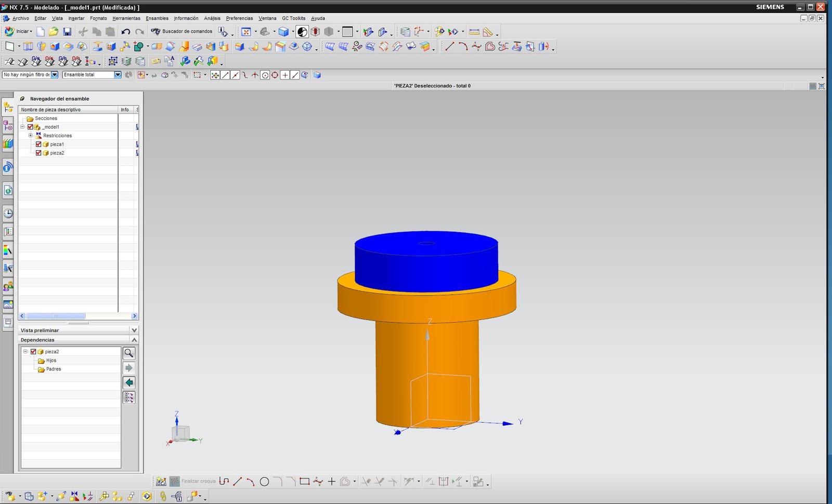Select the Profile tool in sketch toolbar
The image size is (832, 504).
click(x=224, y=482)
